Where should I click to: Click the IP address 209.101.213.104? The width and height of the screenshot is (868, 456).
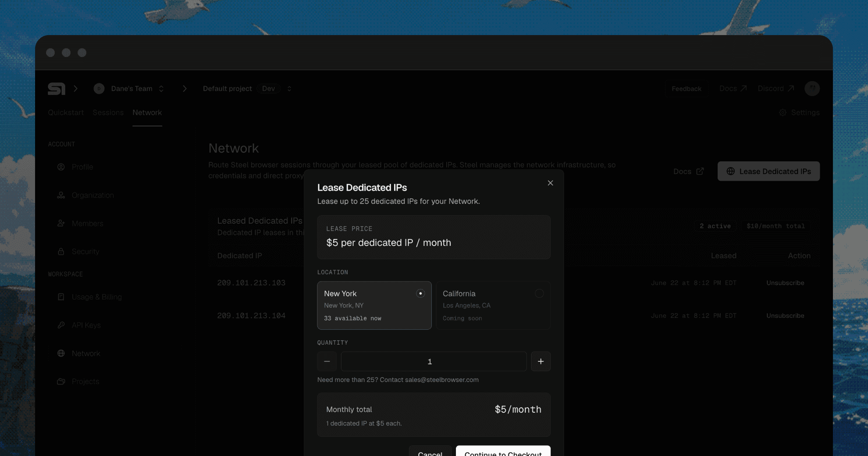click(251, 316)
